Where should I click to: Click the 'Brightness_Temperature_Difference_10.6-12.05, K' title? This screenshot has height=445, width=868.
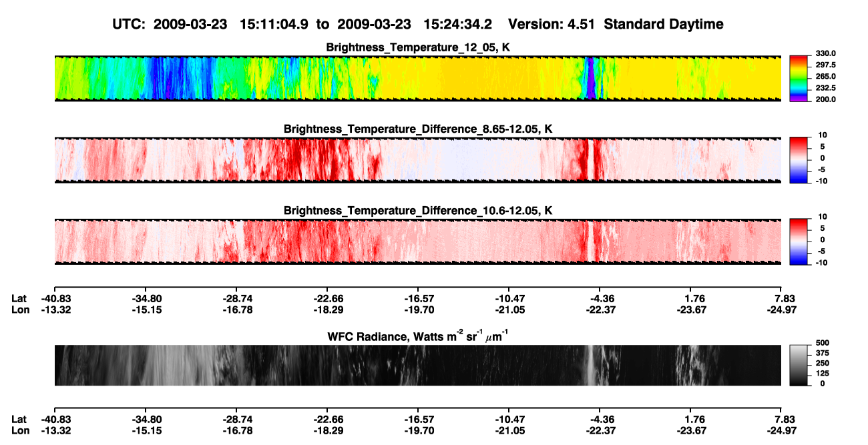(418, 211)
